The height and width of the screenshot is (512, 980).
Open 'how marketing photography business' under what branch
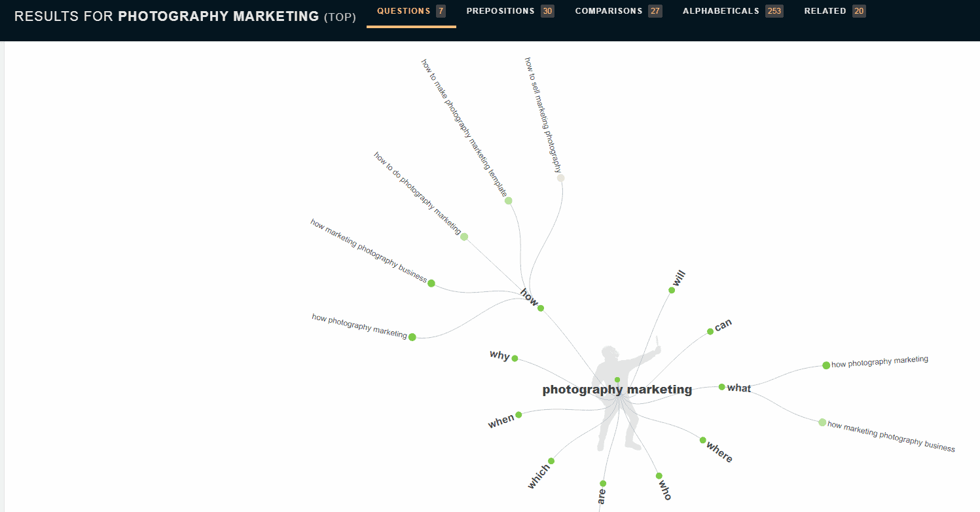(821, 422)
